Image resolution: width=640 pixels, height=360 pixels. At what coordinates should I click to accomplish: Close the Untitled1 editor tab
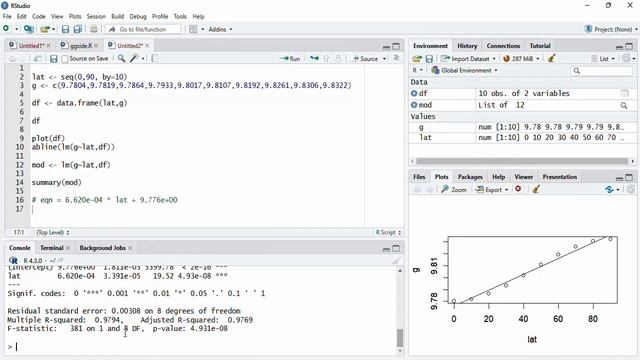(48, 46)
